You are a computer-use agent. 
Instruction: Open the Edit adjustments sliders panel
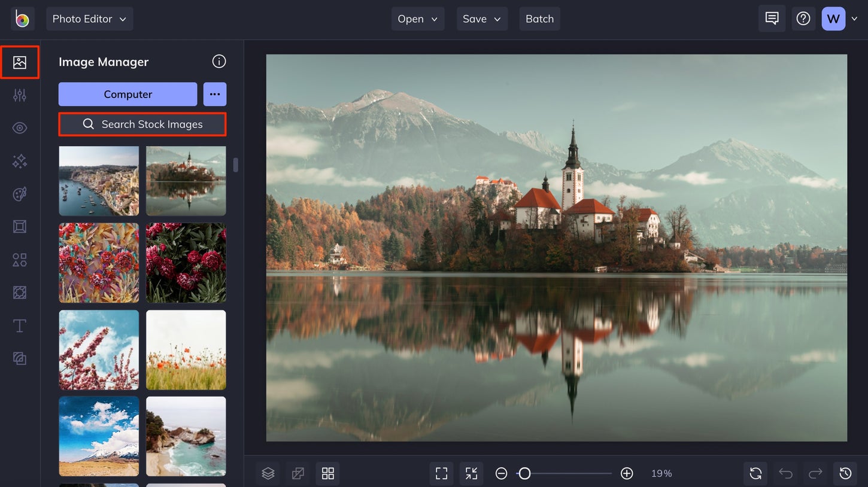(x=20, y=95)
